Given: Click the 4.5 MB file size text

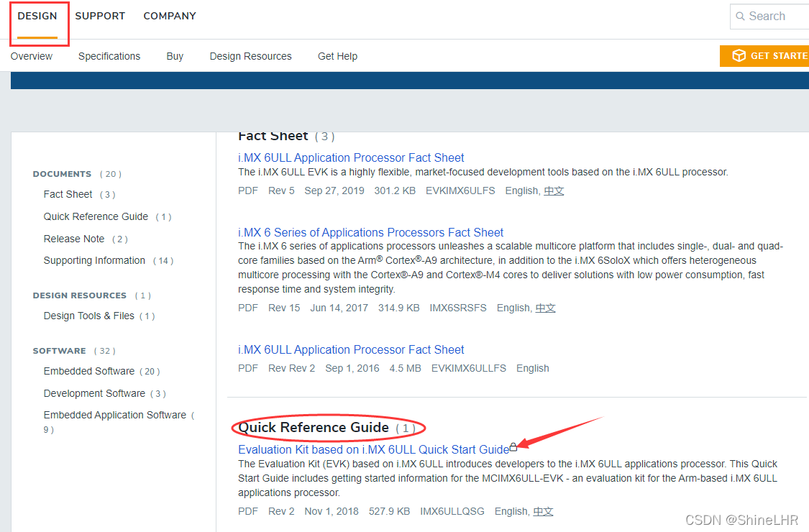Looking at the screenshot, I should coord(405,368).
